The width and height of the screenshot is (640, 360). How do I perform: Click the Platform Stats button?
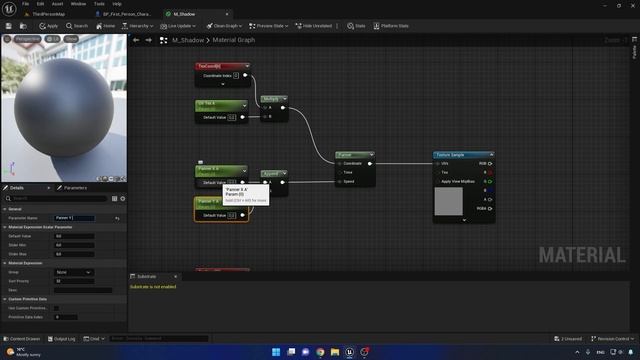pos(391,26)
